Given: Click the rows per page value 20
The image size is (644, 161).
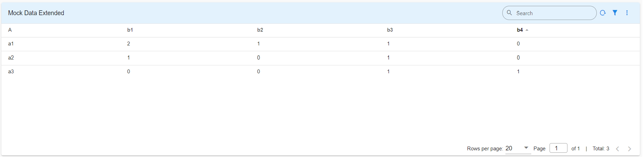Looking at the screenshot, I should 509,148.
